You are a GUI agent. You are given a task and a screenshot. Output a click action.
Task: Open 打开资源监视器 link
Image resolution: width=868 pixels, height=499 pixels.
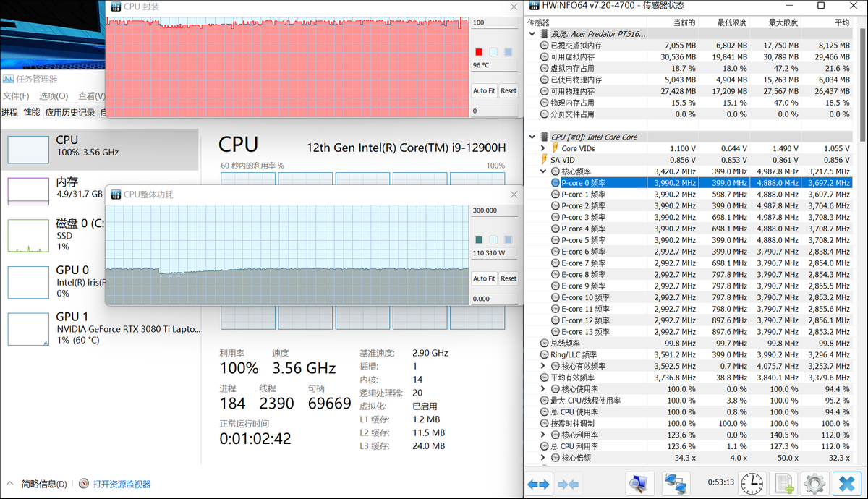click(122, 484)
